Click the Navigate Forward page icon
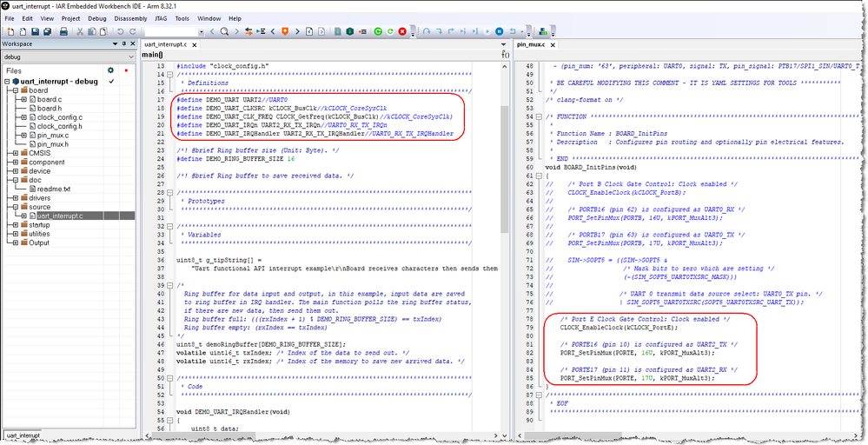This screenshot has height=445, width=868. point(321,31)
